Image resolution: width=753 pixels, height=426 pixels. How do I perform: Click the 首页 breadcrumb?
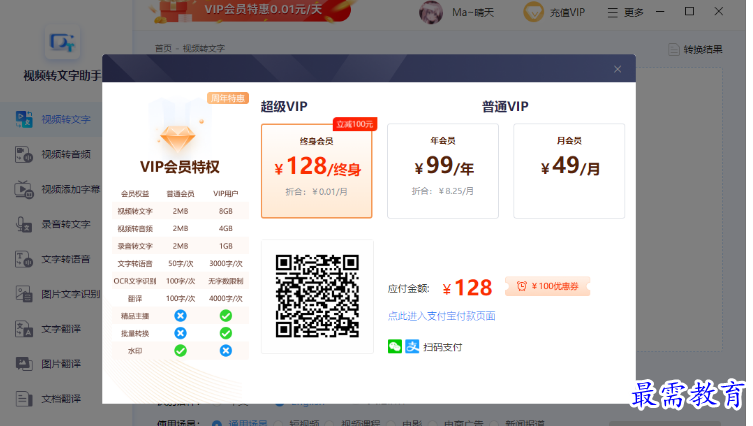163,49
